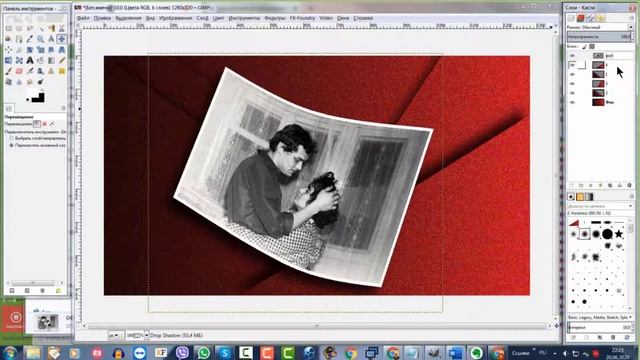Click the foreground/background color swatch
The height and width of the screenshot is (360, 640).
(38, 98)
